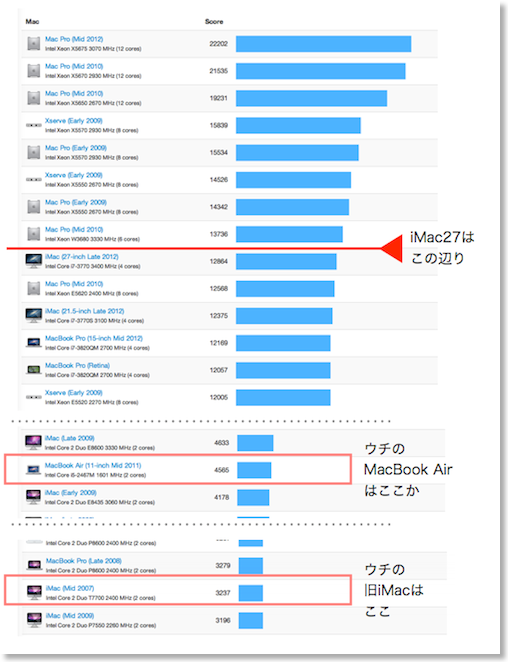The width and height of the screenshot is (508, 662).
Task: Open the iMac (27-inch Late 2012) link
Action: (x=81, y=257)
